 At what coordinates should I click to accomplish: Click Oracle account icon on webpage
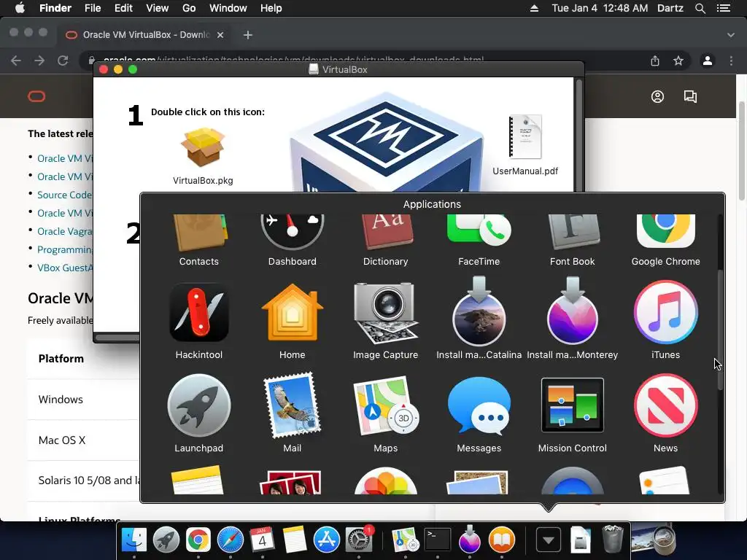[x=657, y=97]
